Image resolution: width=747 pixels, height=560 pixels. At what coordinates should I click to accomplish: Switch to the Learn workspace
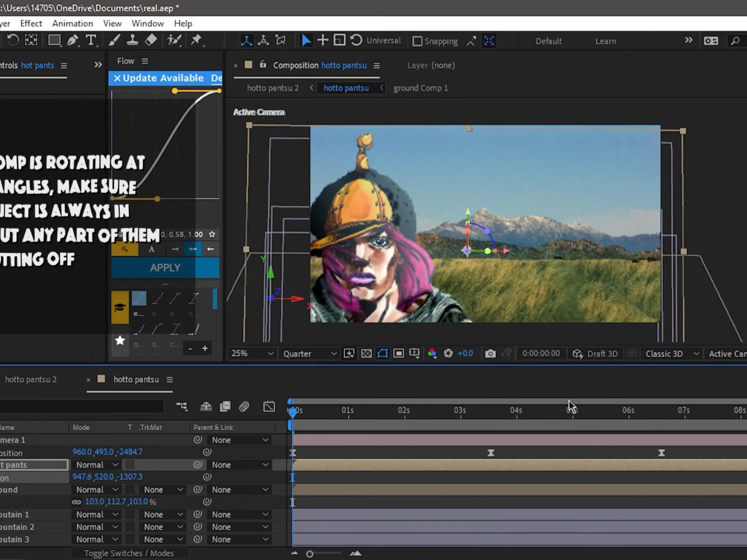point(605,41)
